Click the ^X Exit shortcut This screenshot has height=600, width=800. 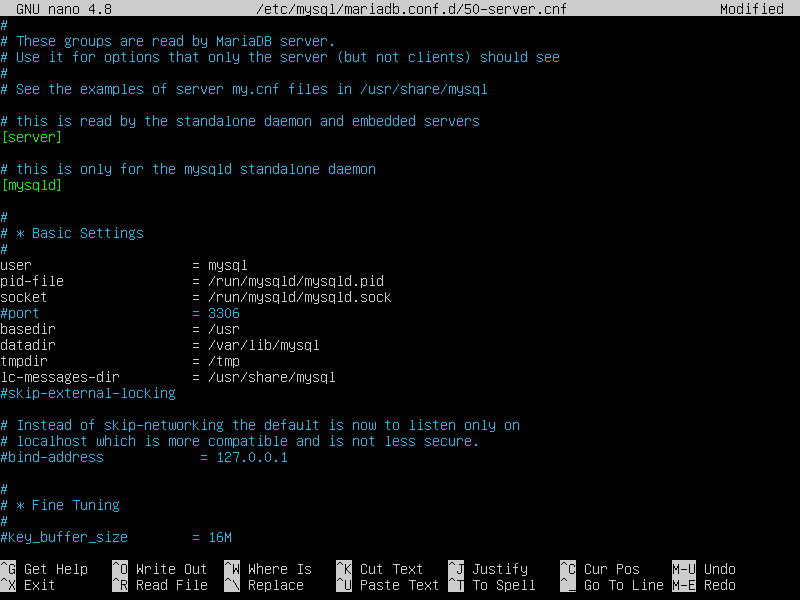click(28, 585)
